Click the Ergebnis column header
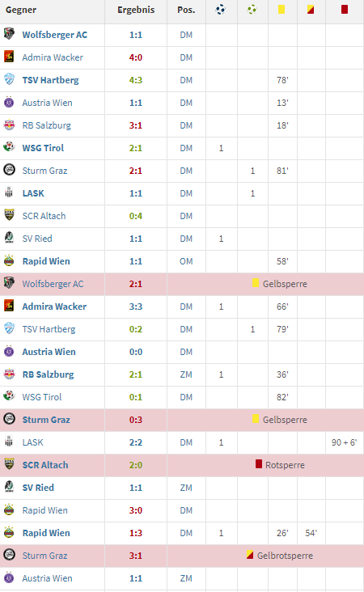The image size is (364, 592). (136, 10)
